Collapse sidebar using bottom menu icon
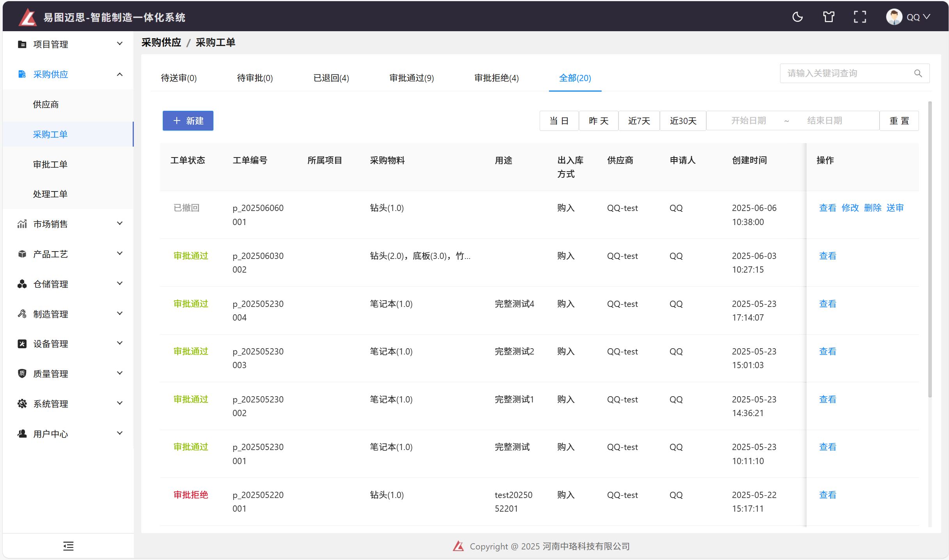The width and height of the screenshot is (949, 560). 68,546
